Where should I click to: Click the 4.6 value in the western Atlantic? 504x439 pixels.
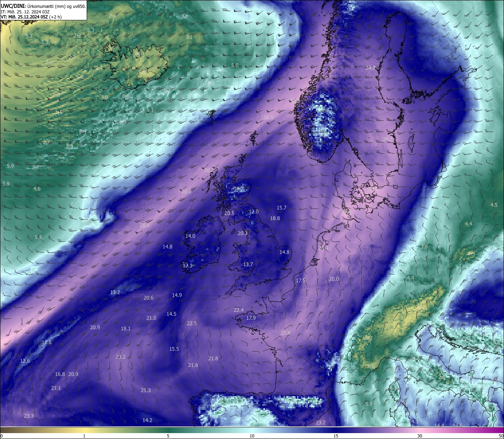point(37,189)
